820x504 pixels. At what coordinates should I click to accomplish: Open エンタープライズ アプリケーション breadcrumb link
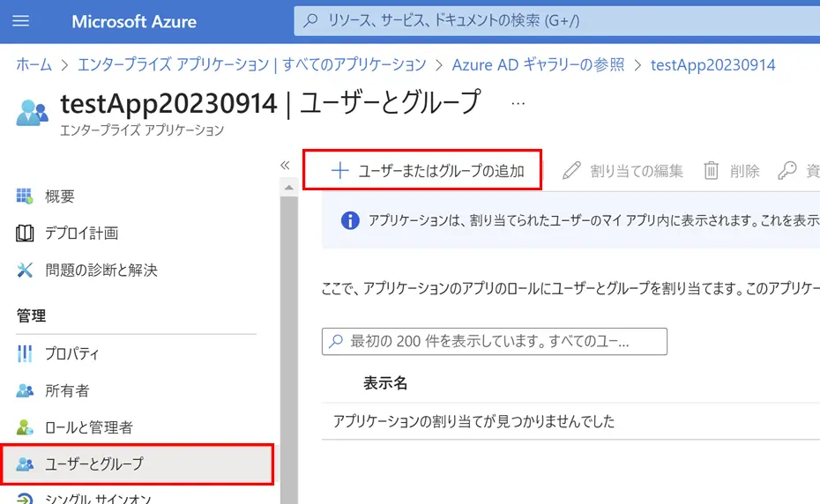coord(252,64)
